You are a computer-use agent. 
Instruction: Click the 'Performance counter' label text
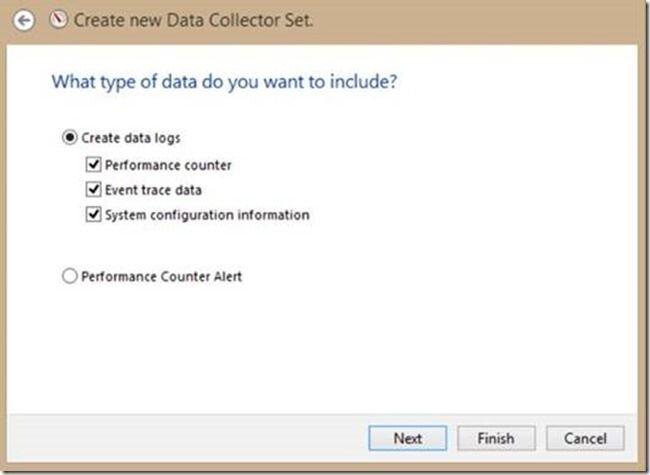[x=168, y=165]
